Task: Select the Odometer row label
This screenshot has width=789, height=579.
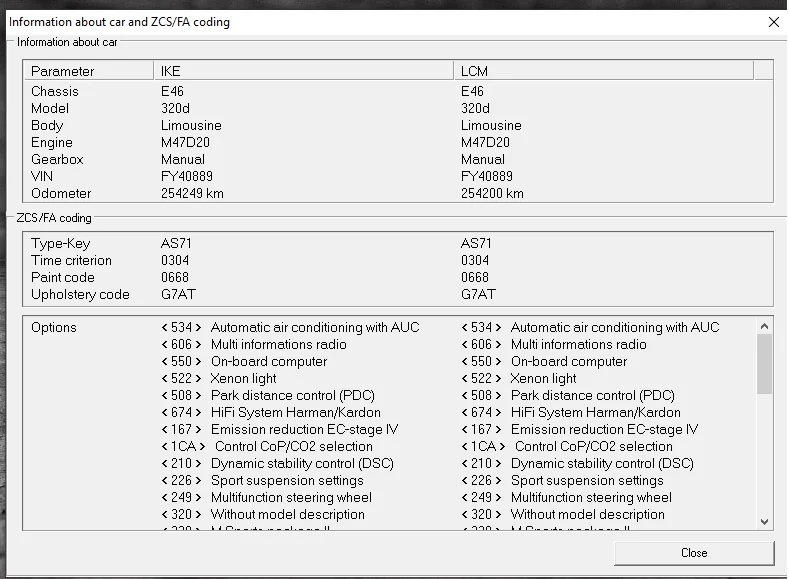Action: pos(61,194)
